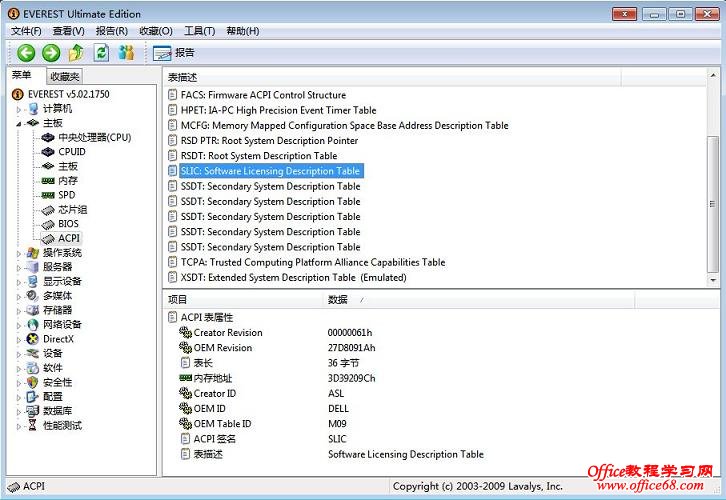Open the 报告 report button

[x=174, y=53]
